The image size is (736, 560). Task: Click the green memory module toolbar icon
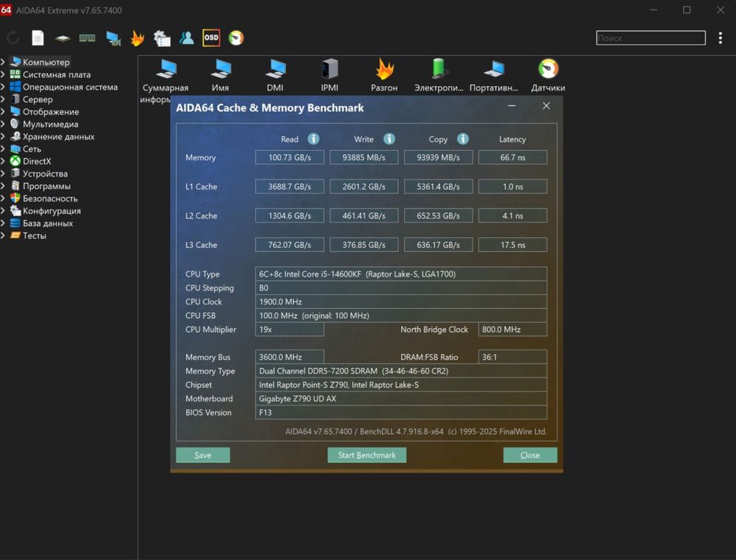(x=88, y=38)
